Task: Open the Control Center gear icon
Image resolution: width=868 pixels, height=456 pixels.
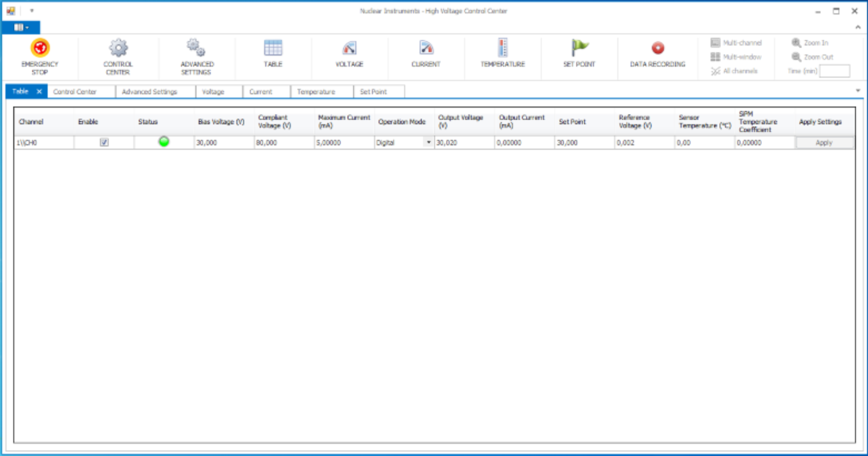Action: click(x=118, y=48)
